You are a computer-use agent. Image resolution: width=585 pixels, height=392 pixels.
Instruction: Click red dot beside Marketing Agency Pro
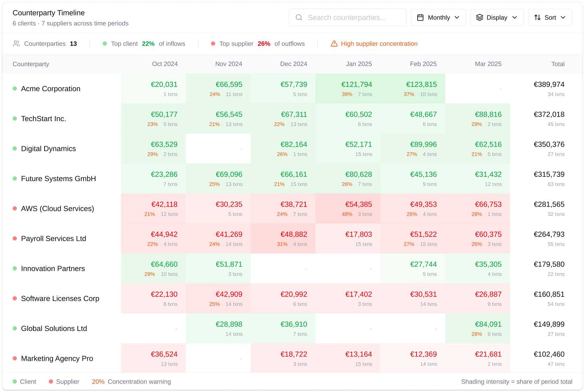[x=15, y=358]
